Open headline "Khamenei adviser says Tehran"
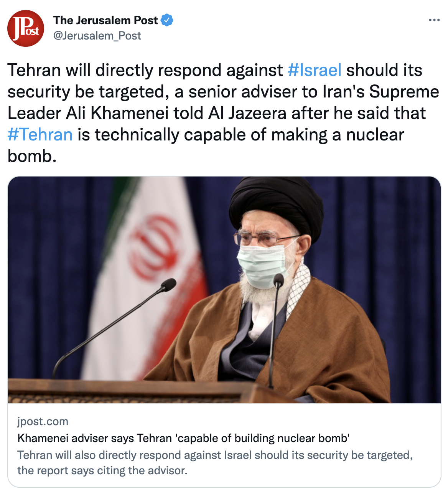The width and height of the screenshot is (448, 495). click(x=183, y=438)
